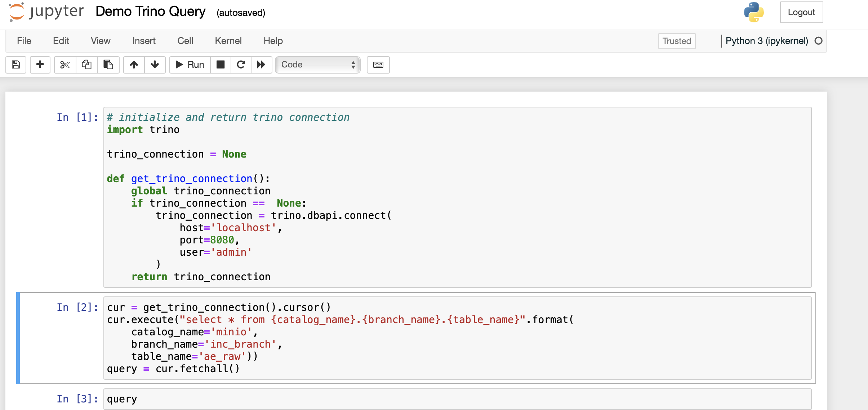Open the Cell menu

click(185, 41)
